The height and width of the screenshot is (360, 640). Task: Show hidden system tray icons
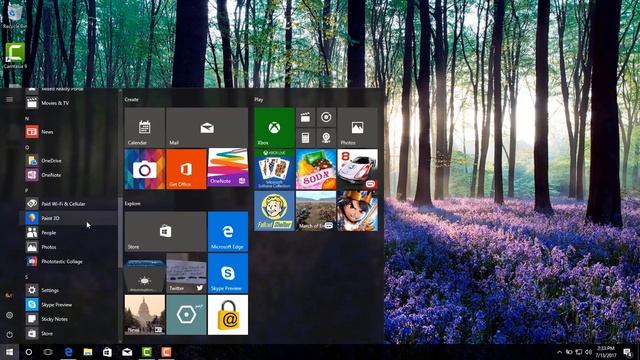559,352
